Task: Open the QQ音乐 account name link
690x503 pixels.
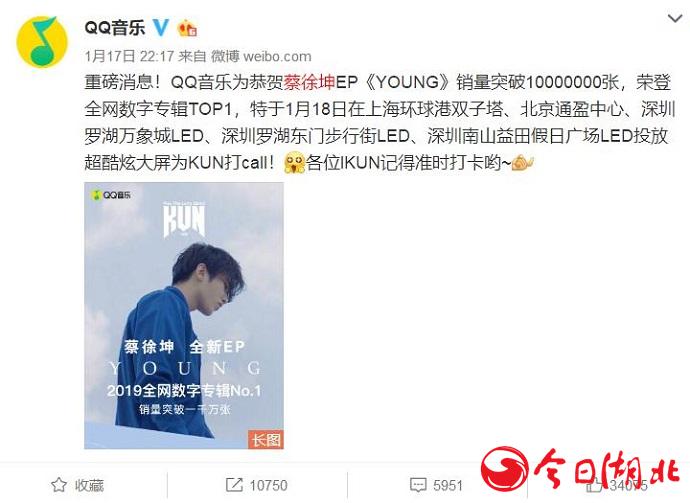Action: coord(114,28)
